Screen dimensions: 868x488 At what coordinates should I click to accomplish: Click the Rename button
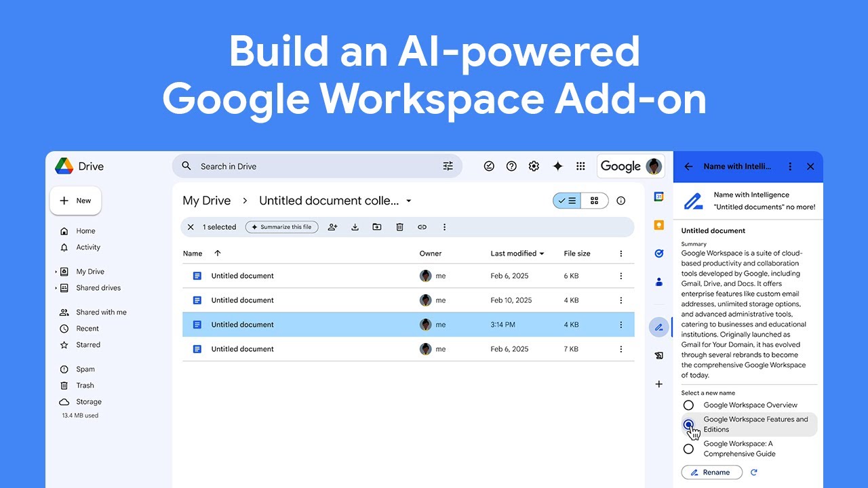tap(712, 472)
